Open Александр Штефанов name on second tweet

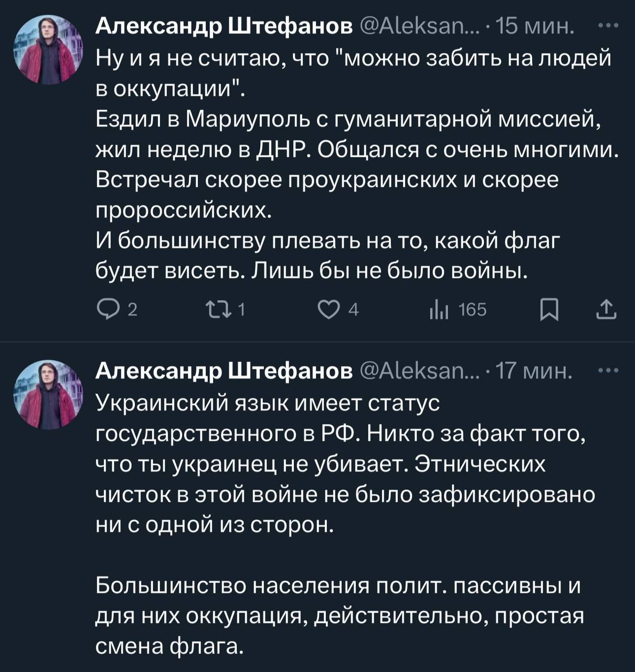(224, 371)
